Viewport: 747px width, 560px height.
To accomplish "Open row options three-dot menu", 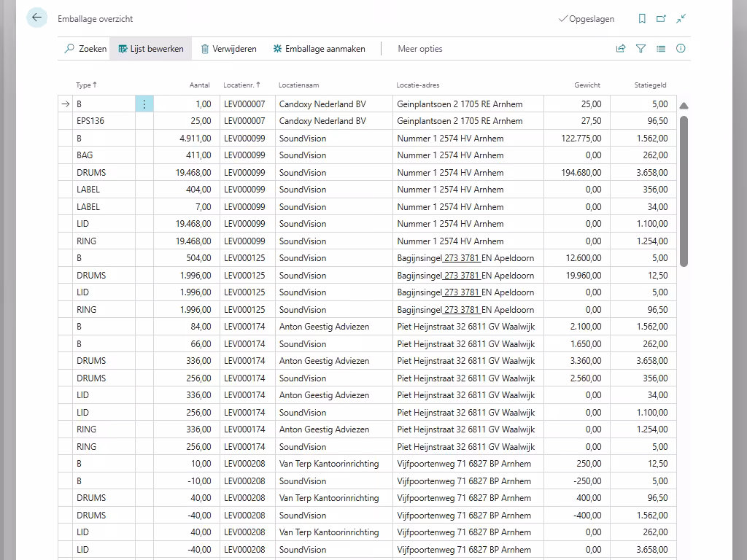I will tap(144, 104).
